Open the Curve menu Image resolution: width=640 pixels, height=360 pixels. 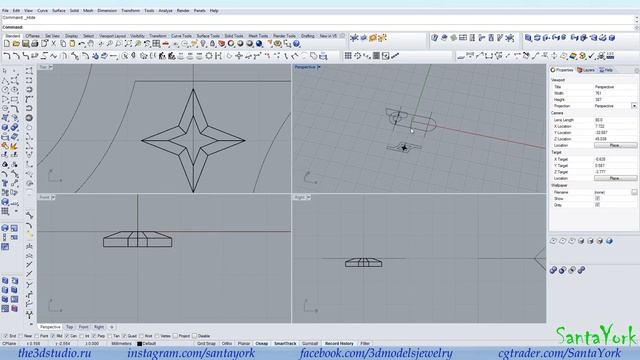tap(42, 11)
